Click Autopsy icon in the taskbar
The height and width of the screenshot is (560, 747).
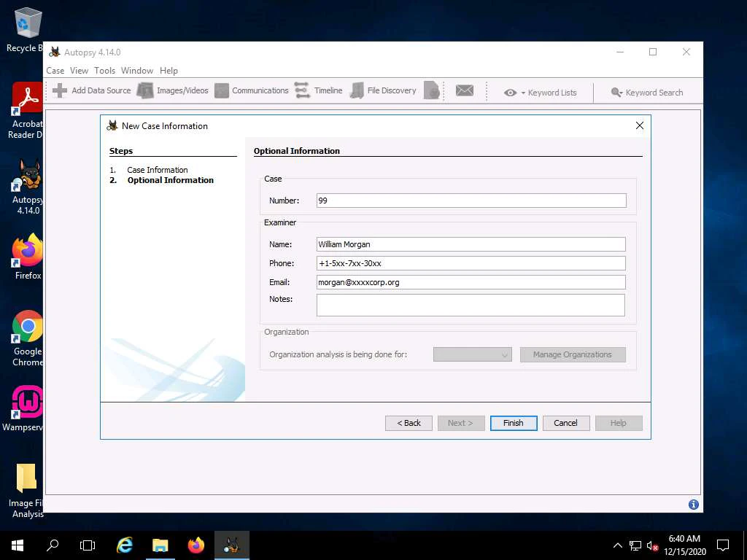point(231,545)
